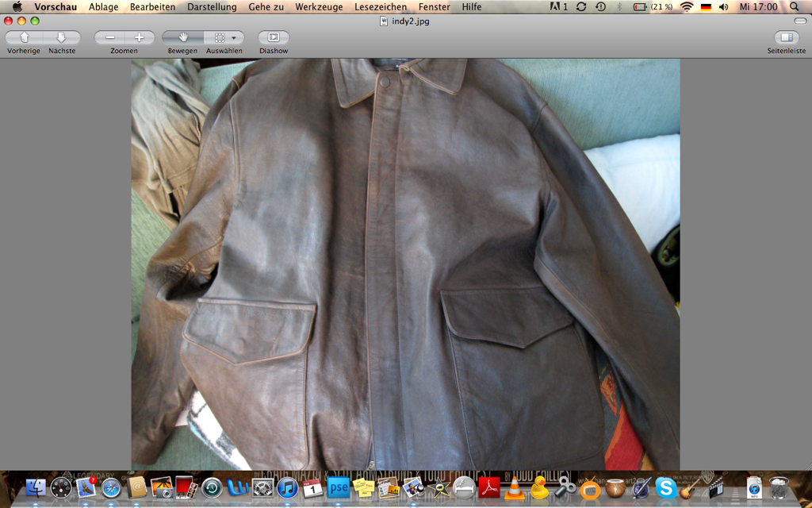Image resolution: width=812 pixels, height=508 pixels.
Task: Zoom out with the minus button
Action: click(110, 37)
